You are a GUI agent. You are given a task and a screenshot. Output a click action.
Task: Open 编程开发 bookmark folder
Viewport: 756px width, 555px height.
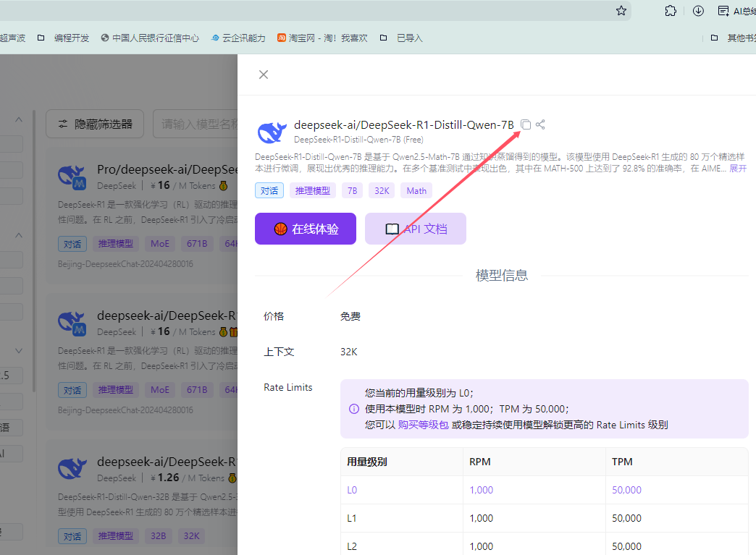[x=64, y=38]
